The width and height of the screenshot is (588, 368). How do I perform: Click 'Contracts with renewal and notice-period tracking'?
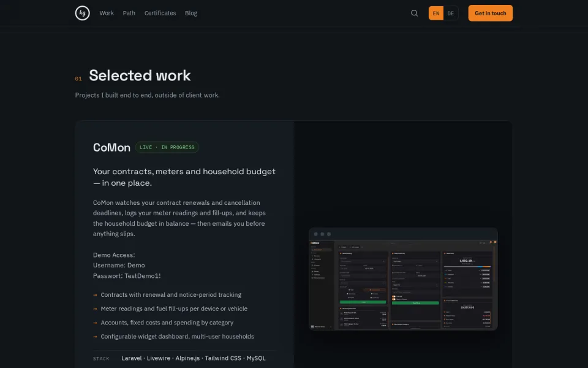[x=171, y=295]
